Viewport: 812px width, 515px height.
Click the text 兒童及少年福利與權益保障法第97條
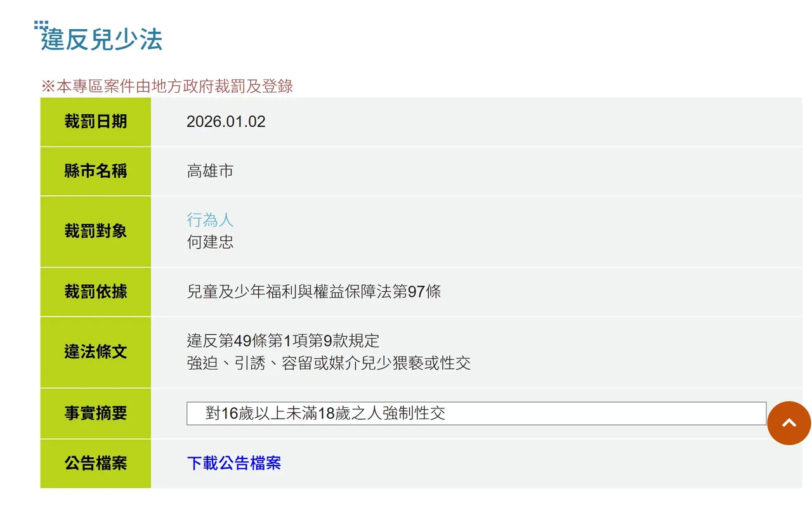click(x=315, y=291)
